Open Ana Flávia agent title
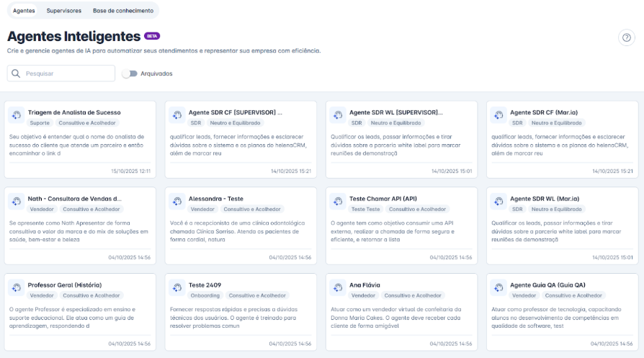The height and width of the screenshot is (358, 644). click(365, 285)
